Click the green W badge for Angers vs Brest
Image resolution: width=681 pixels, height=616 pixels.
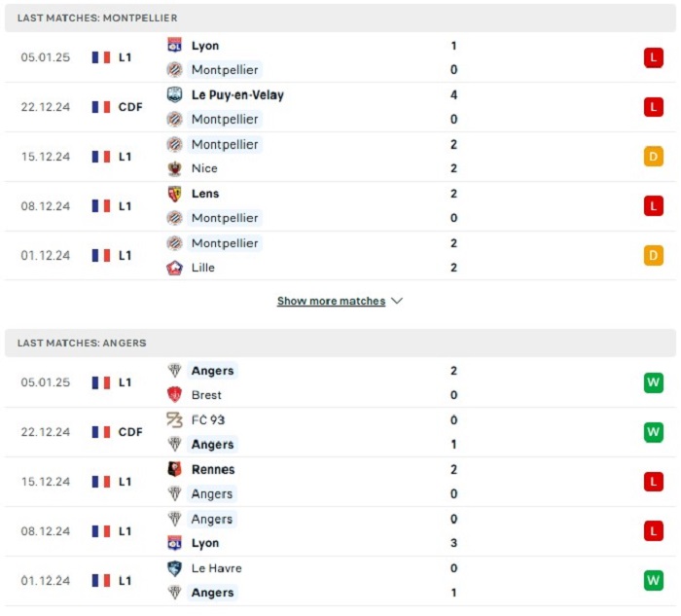coord(654,382)
